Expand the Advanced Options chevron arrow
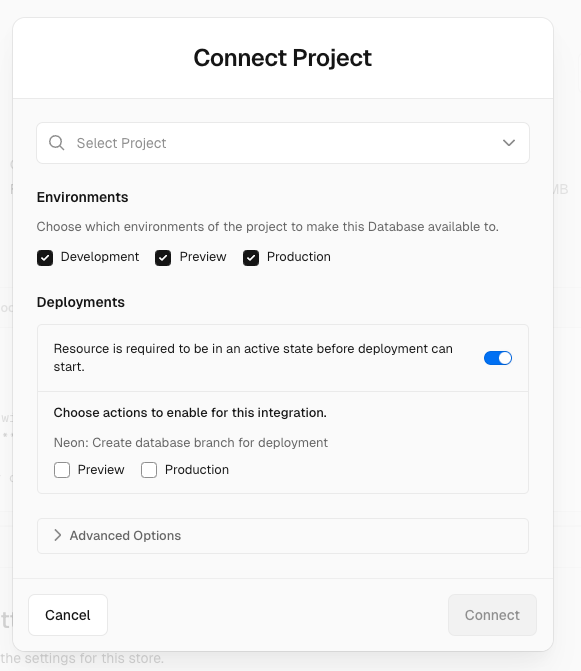The image size is (581, 671). [58, 535]
